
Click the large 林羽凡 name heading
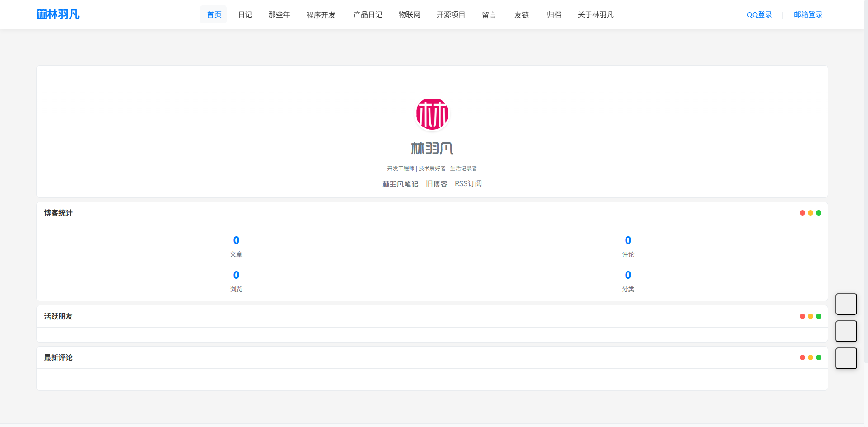pyautogui.click(x=432, y=148)
